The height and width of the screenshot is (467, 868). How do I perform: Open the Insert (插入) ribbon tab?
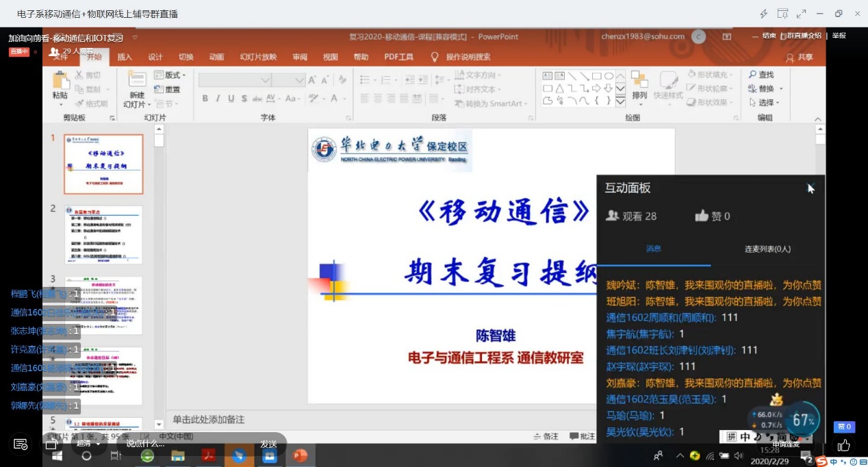click(x=125, y=58)
